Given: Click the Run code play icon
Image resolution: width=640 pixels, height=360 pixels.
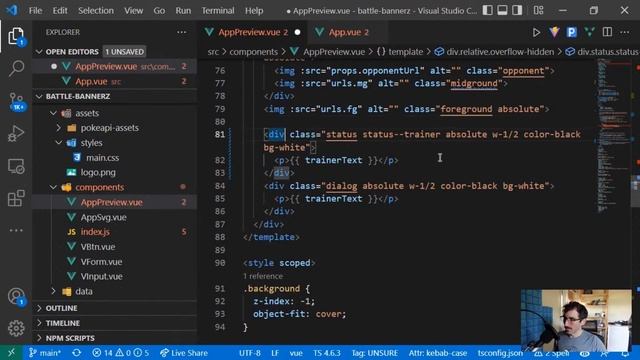Looking at the screenshot, I should [536, 32].
